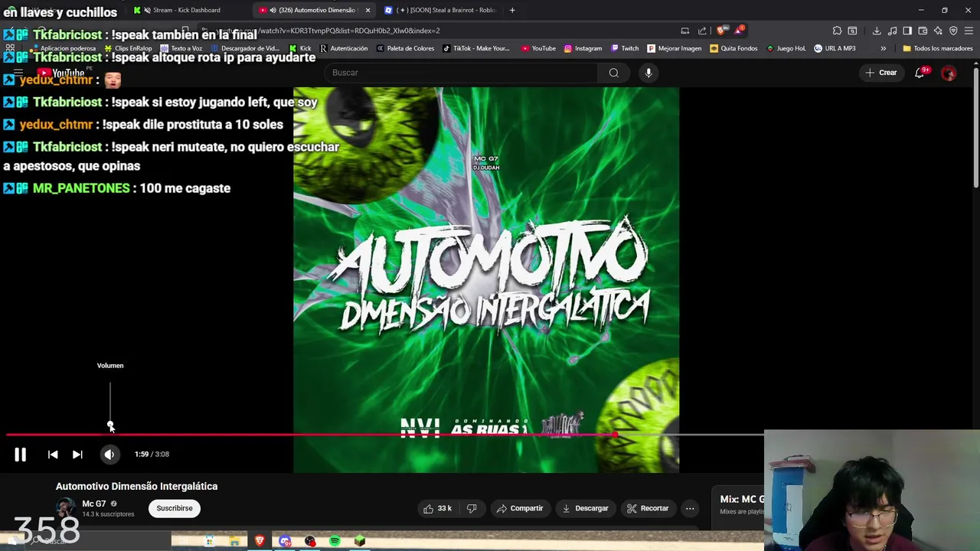Screen dimensions: 980x551
Task: Open the Kick bookmark
Action: tap(300, 48)
